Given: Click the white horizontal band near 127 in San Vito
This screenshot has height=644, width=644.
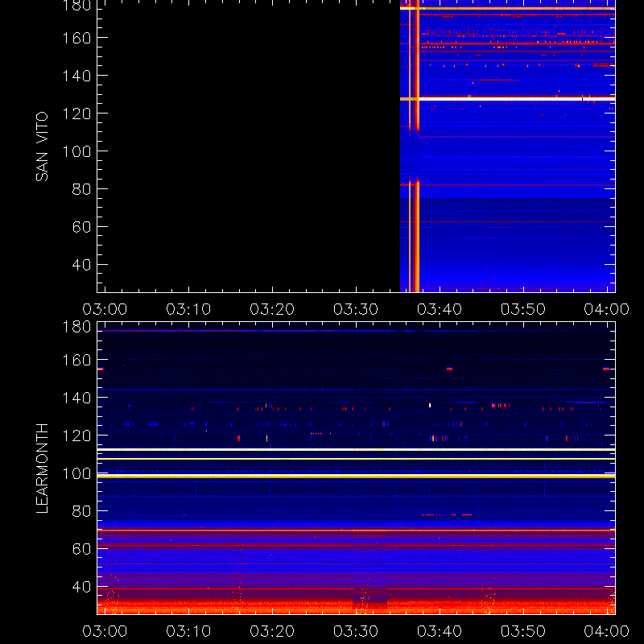Looking at the screenshot, I should coord(508,99).
